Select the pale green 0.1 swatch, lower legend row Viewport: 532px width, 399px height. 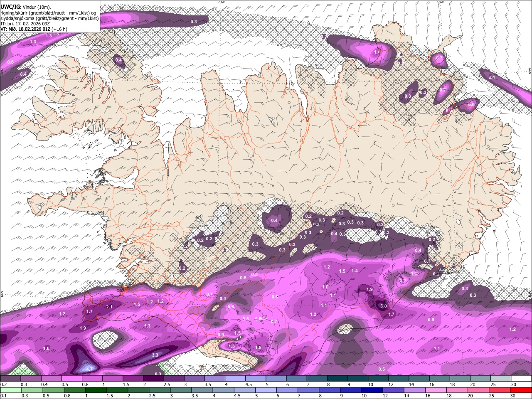coord(10,390)
